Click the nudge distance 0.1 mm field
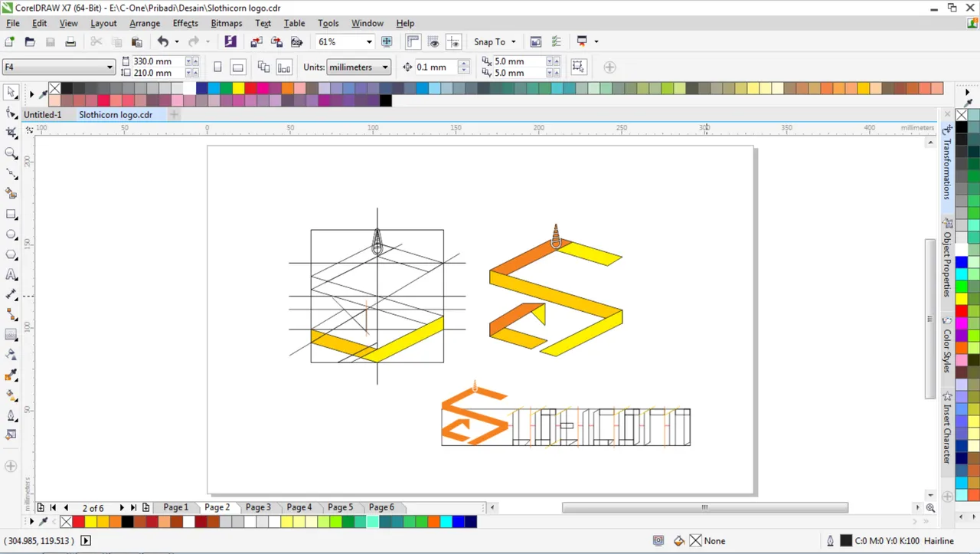 pyautogui.click(x=436, y=67)
